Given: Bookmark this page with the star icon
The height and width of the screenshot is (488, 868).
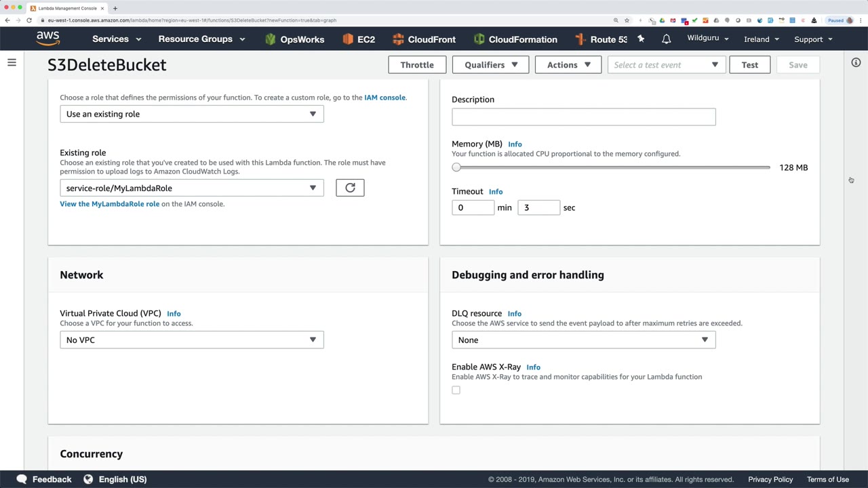Looking at the screenshot, I should pos(627,20).
